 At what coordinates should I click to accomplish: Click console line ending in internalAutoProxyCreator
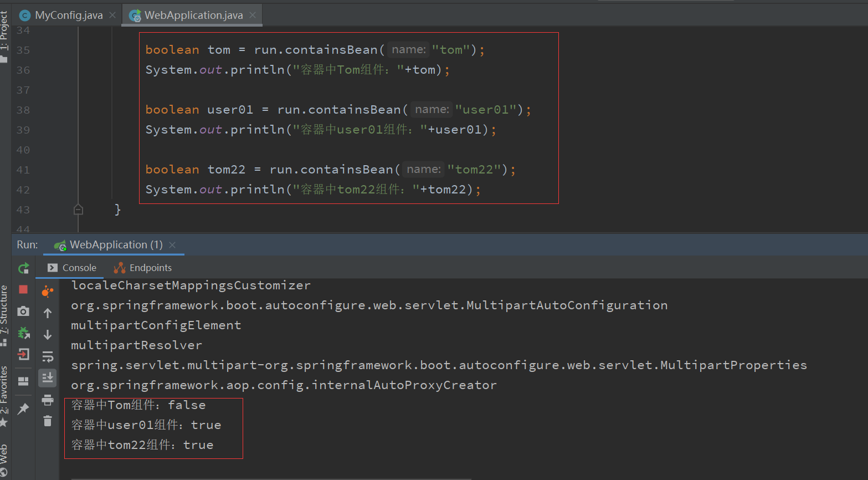(x=284, y=385)
